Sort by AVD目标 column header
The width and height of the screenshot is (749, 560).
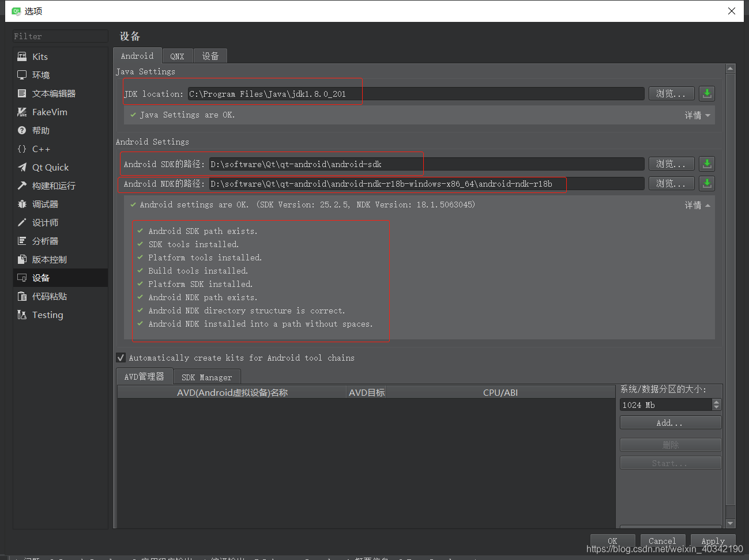(367, 392)
